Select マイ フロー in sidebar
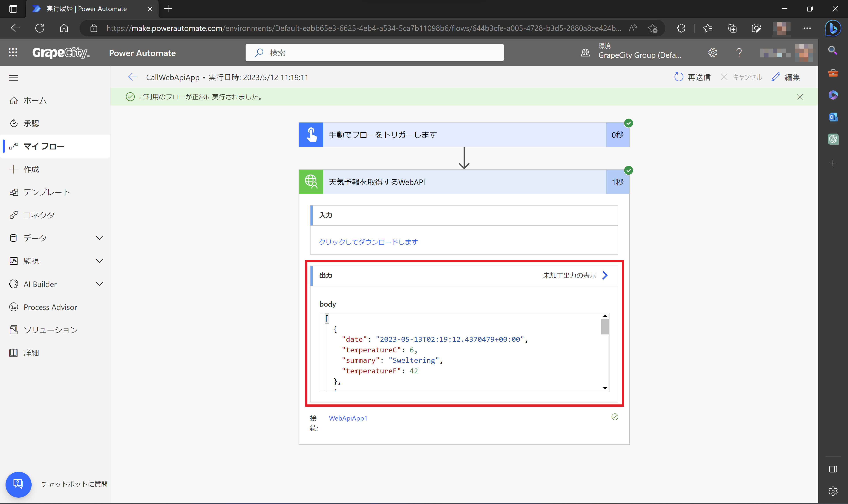 (55, 146)
